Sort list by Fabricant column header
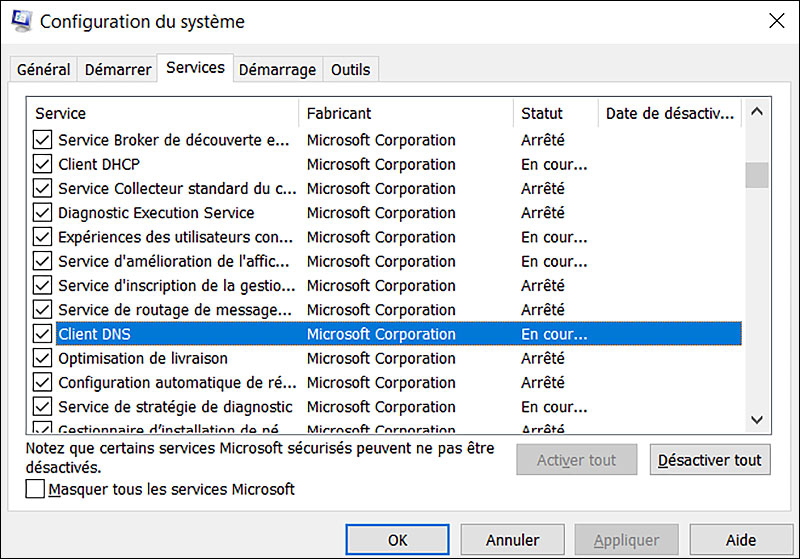Screen dimensions: 800x559 pos(406,113)
